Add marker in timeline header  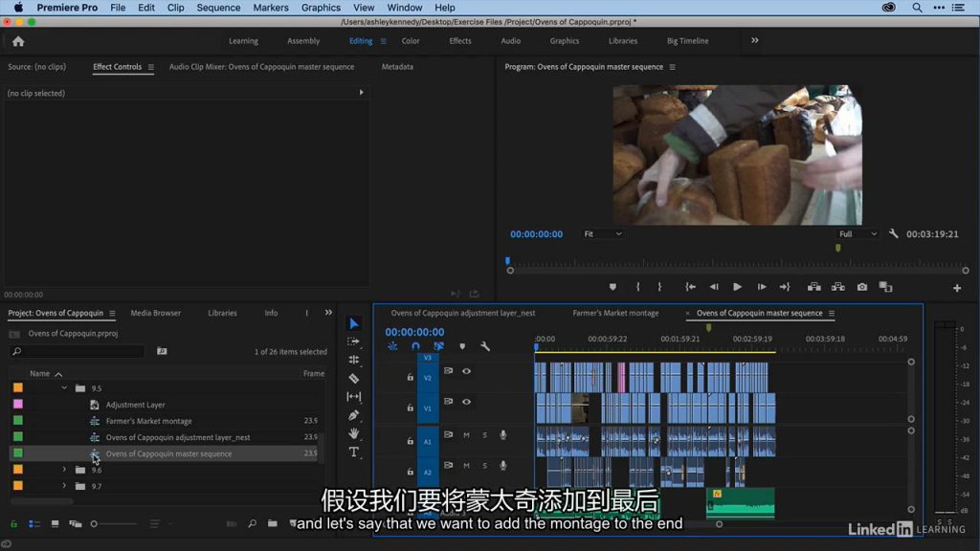pos(462,346)
